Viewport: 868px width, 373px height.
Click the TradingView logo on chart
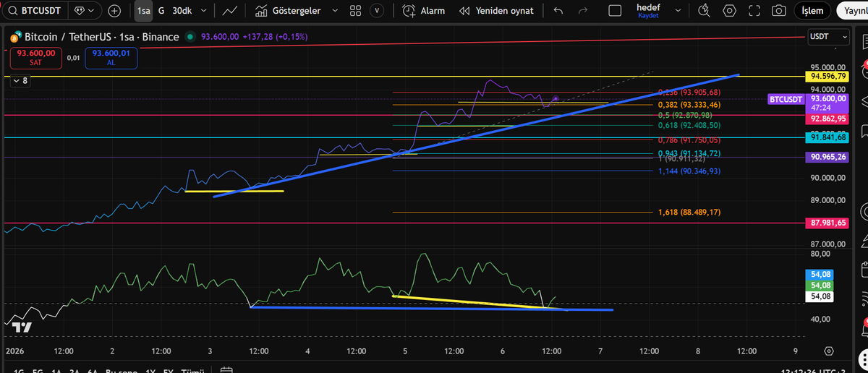click(x=22, y=327)
